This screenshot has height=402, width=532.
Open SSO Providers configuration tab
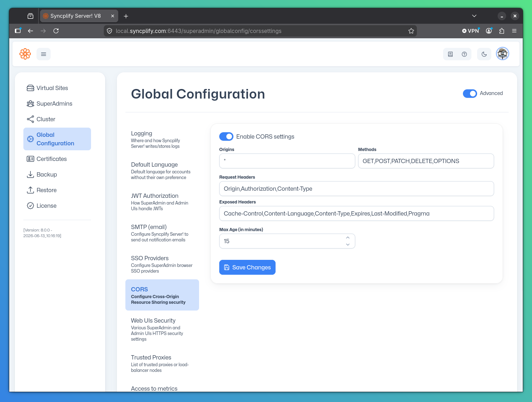[162, 264]
